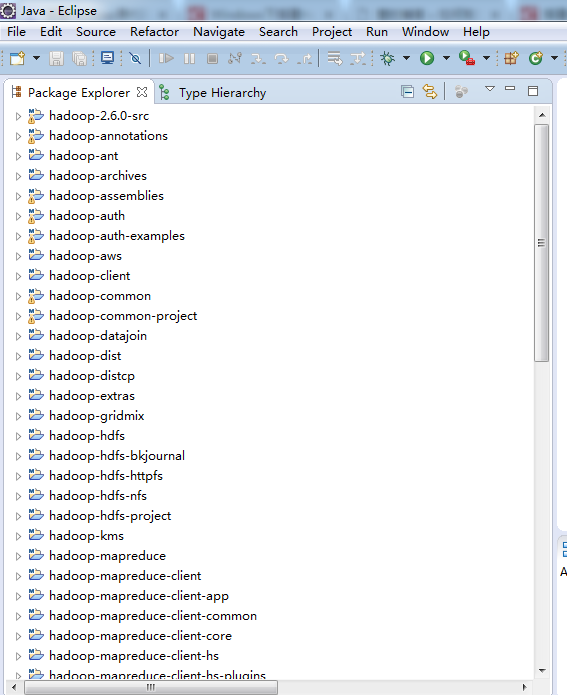This screenshot has width=567, height=695.
Task: Click the scroll down arrow
Action: point(542,670)
